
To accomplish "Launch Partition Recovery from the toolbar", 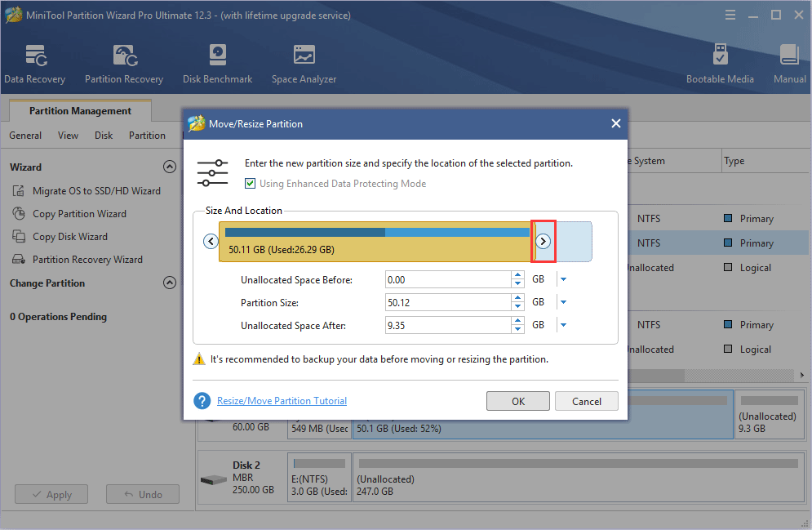I will (x=124, y=65).
